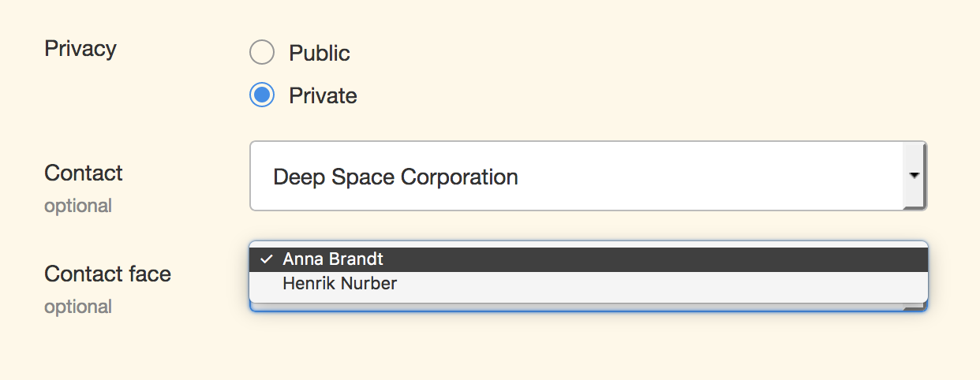Click the "Private" option label text

point(323,96)
